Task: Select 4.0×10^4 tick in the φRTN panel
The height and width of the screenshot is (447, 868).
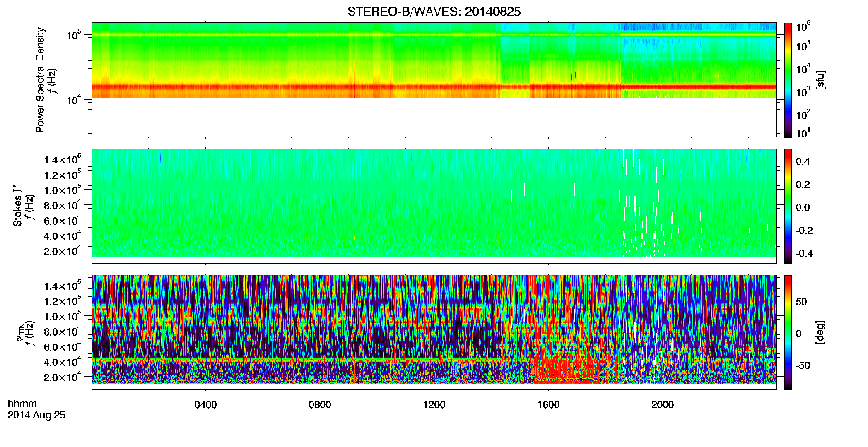Action: point(63,362)
